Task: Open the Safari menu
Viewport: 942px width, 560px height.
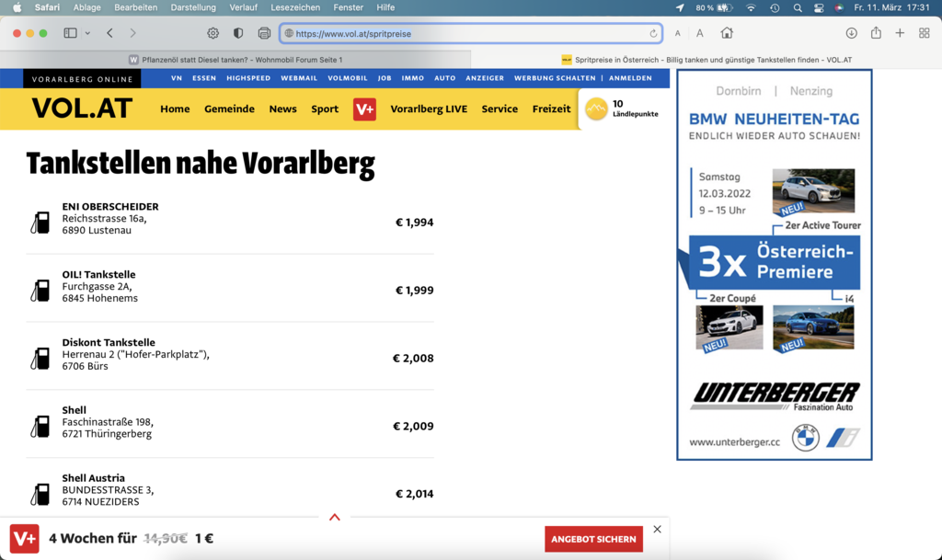Action: point(47,7)
